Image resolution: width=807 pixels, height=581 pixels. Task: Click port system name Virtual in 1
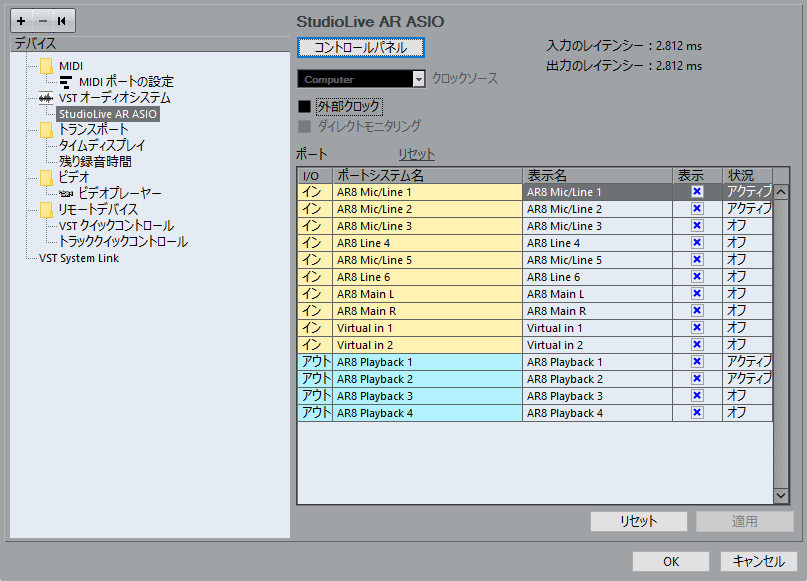428,328
